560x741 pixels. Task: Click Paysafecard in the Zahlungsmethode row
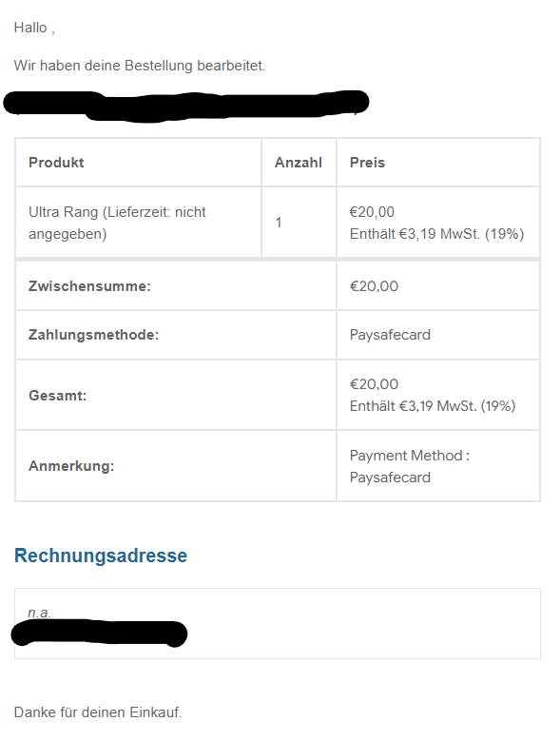[x=390, y=335]
